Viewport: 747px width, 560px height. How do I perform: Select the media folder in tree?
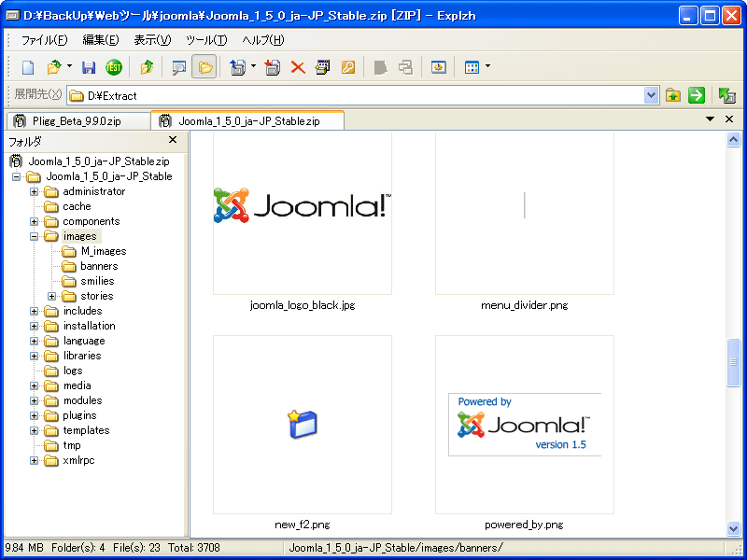coord(78,385)
